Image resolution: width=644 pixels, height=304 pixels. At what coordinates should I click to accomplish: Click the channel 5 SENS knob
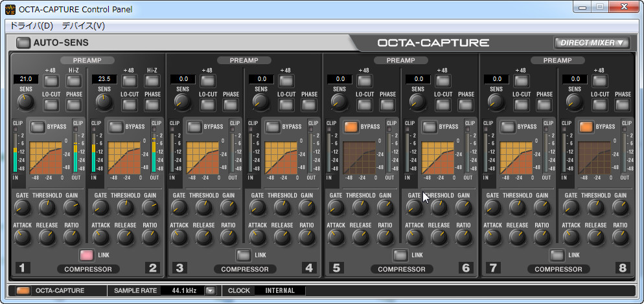[x=339, y=102]
